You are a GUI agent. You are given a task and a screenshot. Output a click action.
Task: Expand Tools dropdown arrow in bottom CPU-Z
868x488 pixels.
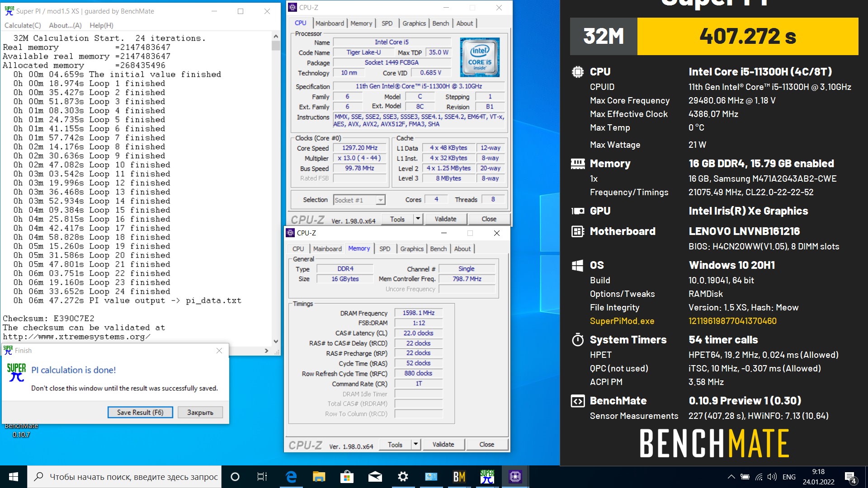pyautogui.click(x=416, y=444)
